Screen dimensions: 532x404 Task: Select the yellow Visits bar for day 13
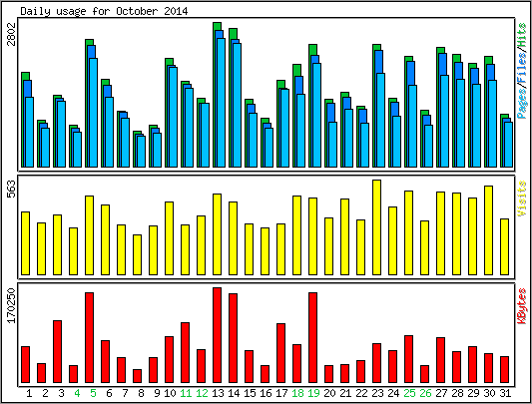tap(218, 234)
